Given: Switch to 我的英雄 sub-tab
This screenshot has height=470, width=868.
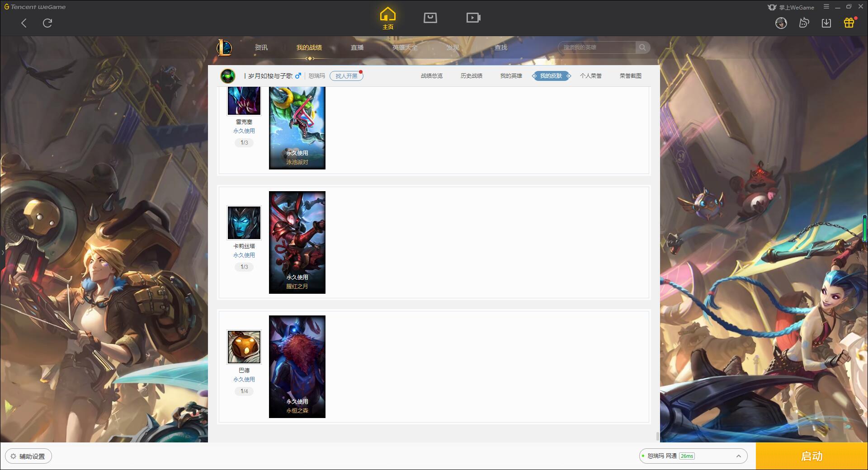Looking at the screenshot, I should point(511,76).
